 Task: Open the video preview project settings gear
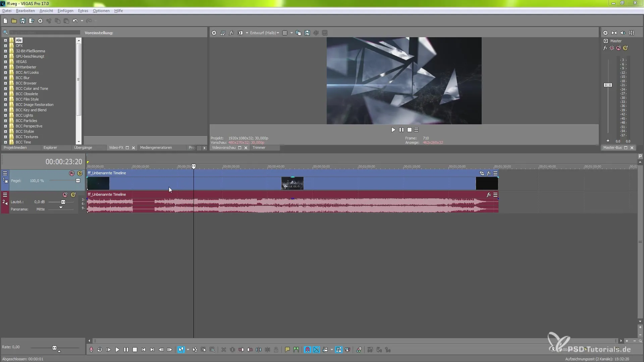214,33
